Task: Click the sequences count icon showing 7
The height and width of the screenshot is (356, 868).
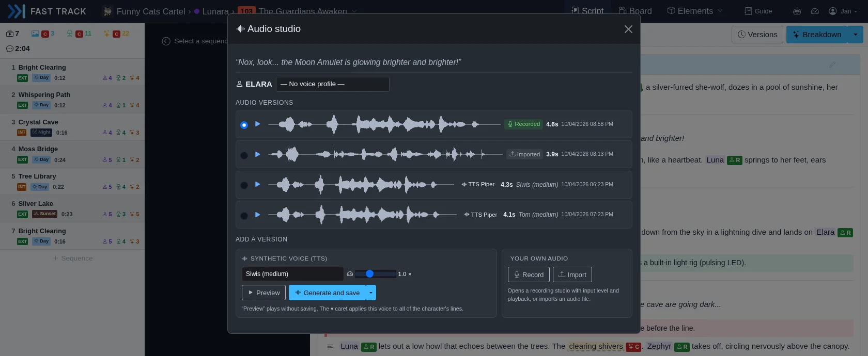Action: (x=10, y=34)
